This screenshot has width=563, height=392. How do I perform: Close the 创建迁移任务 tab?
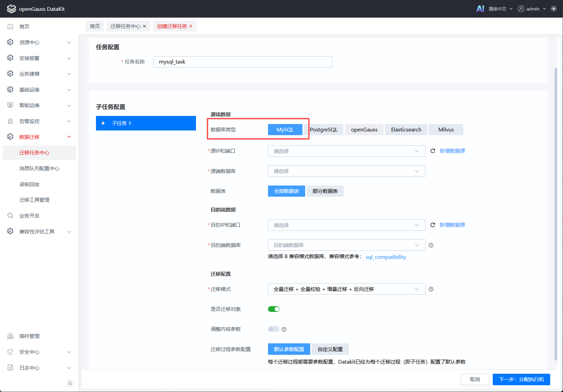coord(191,26)
